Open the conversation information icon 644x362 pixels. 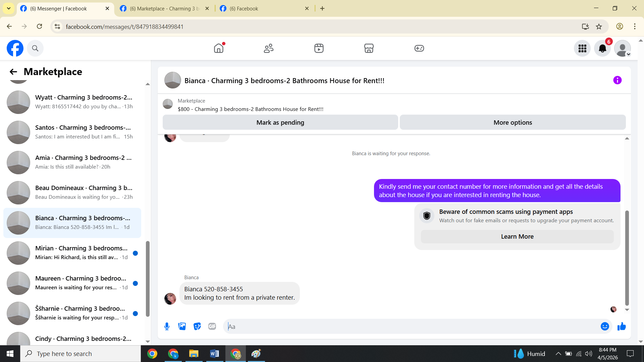tap(617, 80)
